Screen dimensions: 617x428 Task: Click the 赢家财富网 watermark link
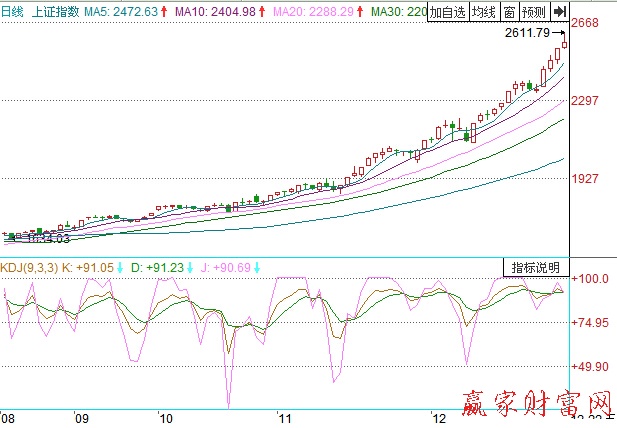tap(536, 403)
